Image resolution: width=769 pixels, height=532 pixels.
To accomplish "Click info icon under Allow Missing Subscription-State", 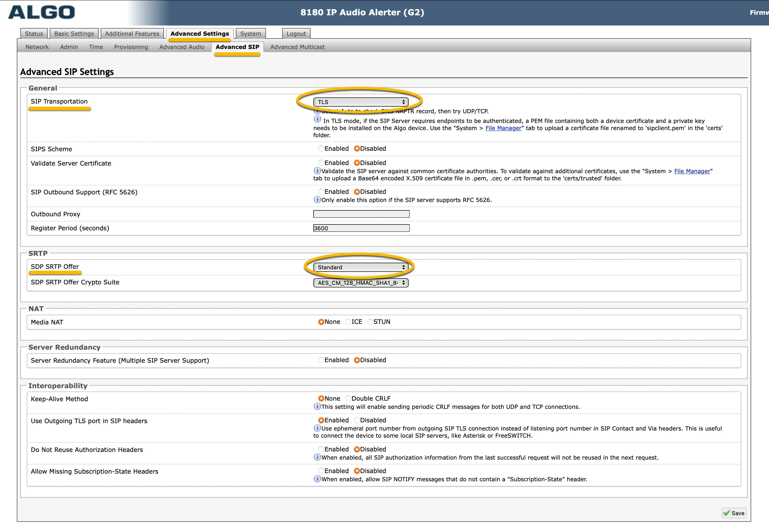I will [x=317, y=479].
